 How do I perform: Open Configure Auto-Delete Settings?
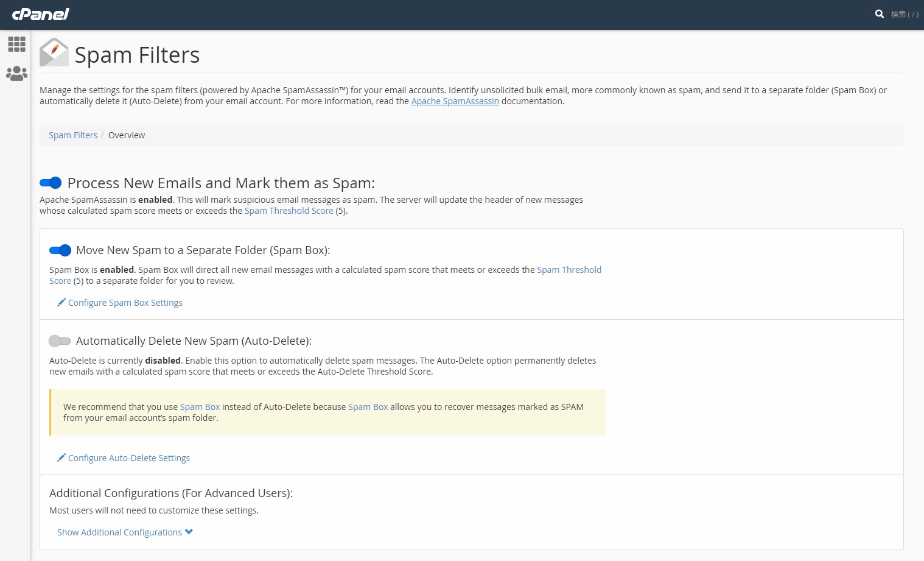pyautogui.click(x=124, y=458)
